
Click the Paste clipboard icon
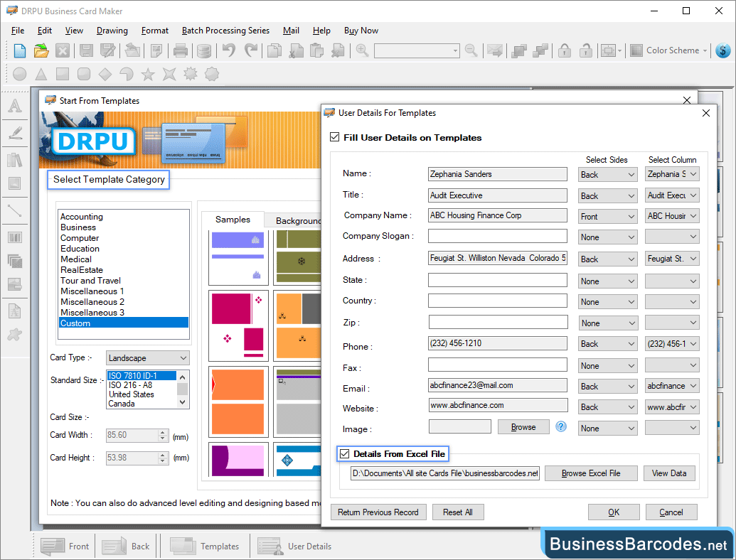click(317, 50)
